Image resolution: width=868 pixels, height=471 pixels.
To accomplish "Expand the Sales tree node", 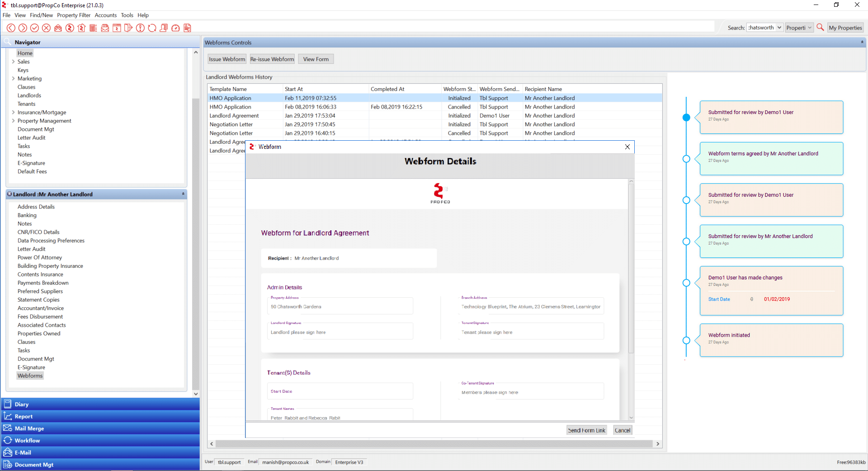I will pos(13,62).
